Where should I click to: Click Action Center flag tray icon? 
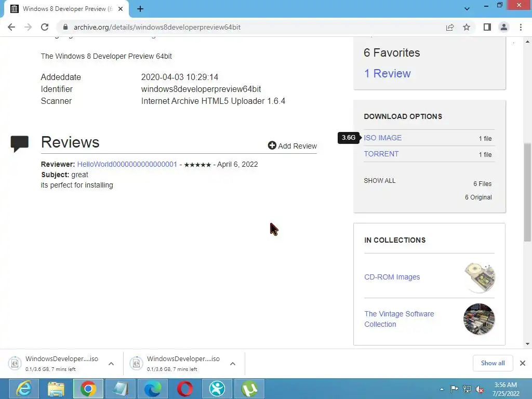(454, 389)
